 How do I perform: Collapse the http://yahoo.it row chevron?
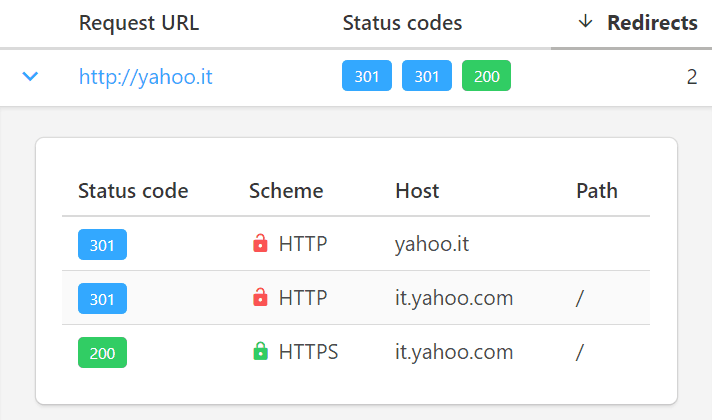point(30,76)
